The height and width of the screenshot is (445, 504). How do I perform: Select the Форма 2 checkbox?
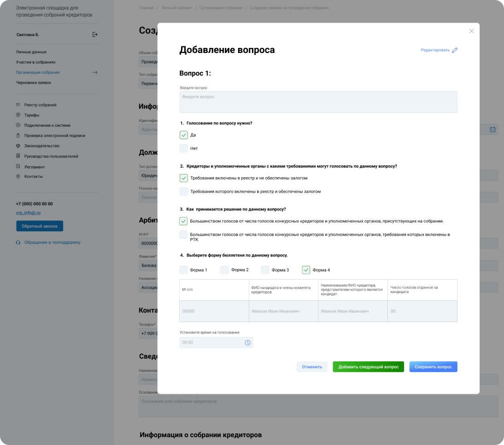pos(224,270)
